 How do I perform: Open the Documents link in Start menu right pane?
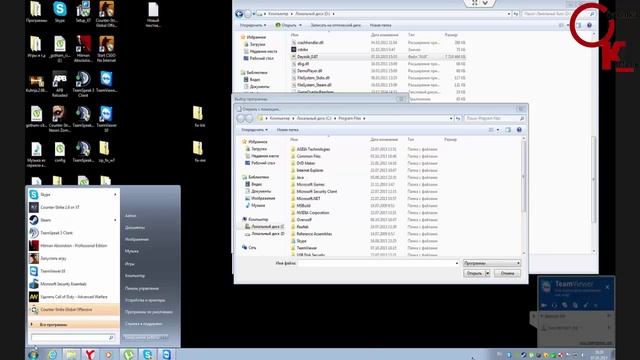135,227
